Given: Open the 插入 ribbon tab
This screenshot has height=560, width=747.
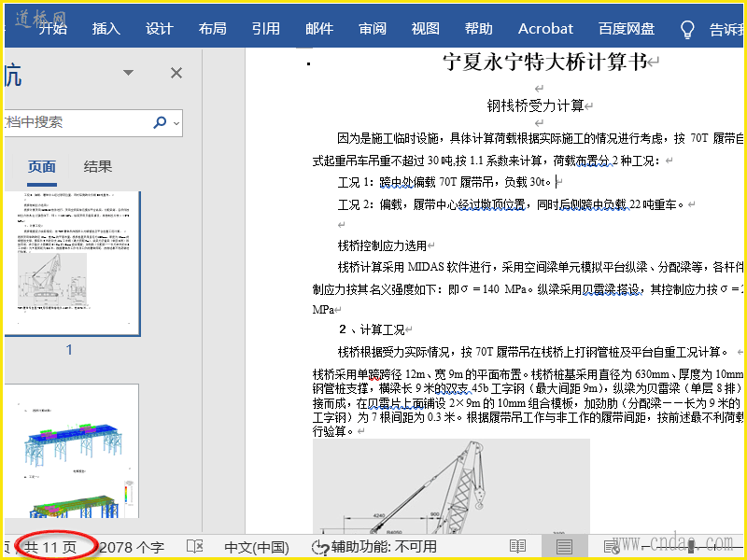Looking at the screenshot, I should [x=106, y=29].
